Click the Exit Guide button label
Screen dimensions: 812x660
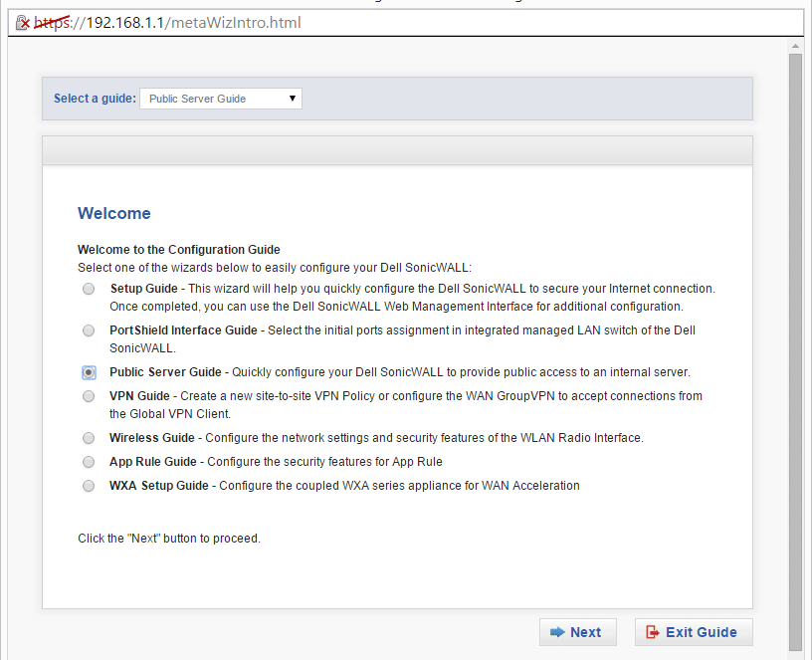coord(702,632)
